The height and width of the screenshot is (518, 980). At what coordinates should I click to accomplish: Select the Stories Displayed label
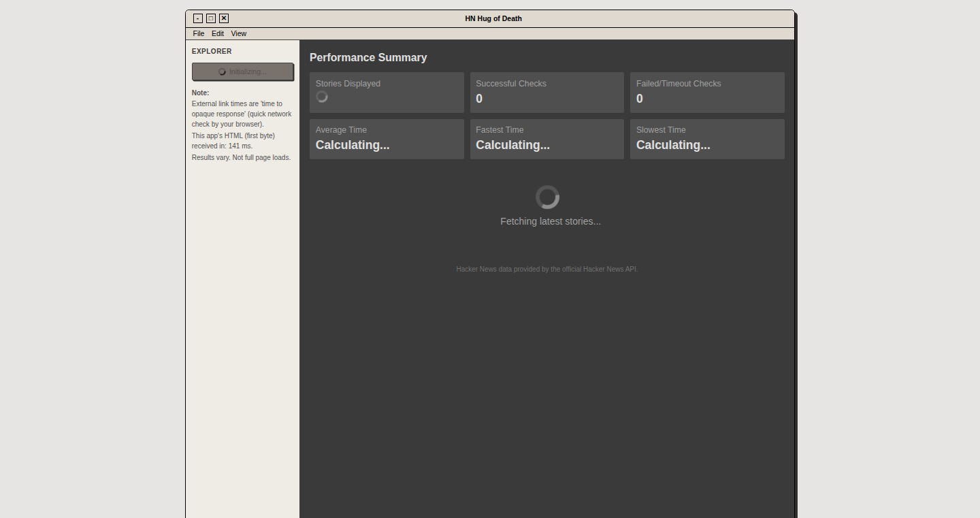348,84
